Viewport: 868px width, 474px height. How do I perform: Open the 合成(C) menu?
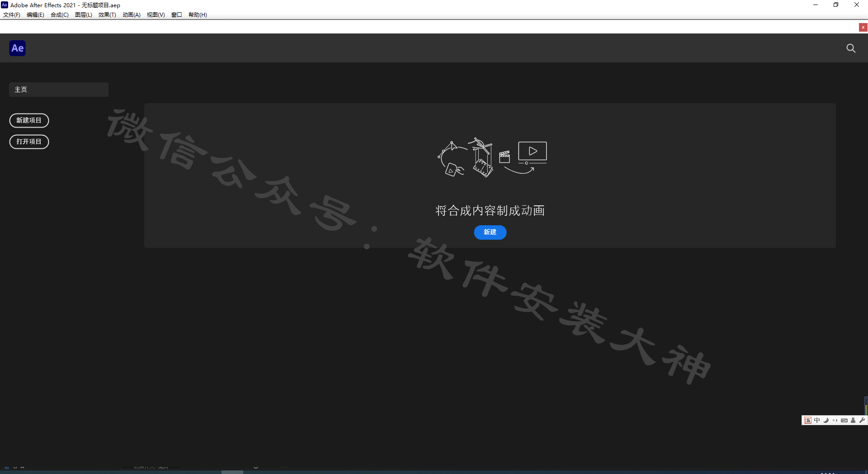click(x=60, y=15)
